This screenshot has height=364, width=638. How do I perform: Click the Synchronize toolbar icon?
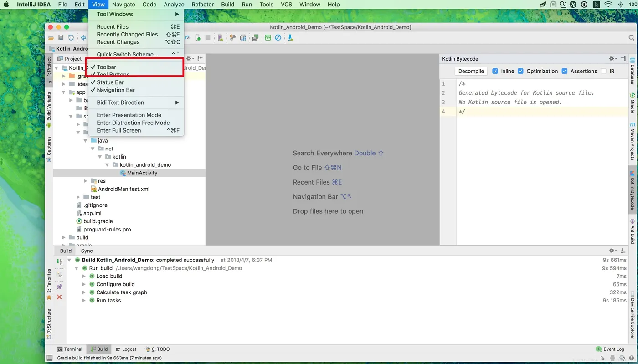pyautogui.click(x=71, y=38)
